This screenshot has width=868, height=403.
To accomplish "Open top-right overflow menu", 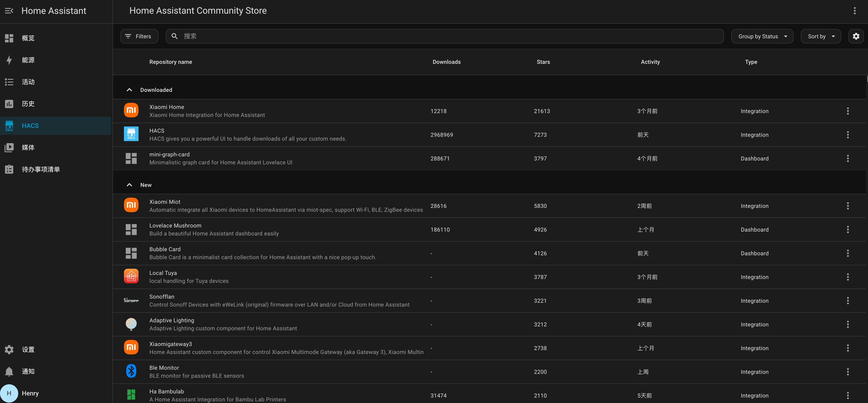I will tap(855, 11).
